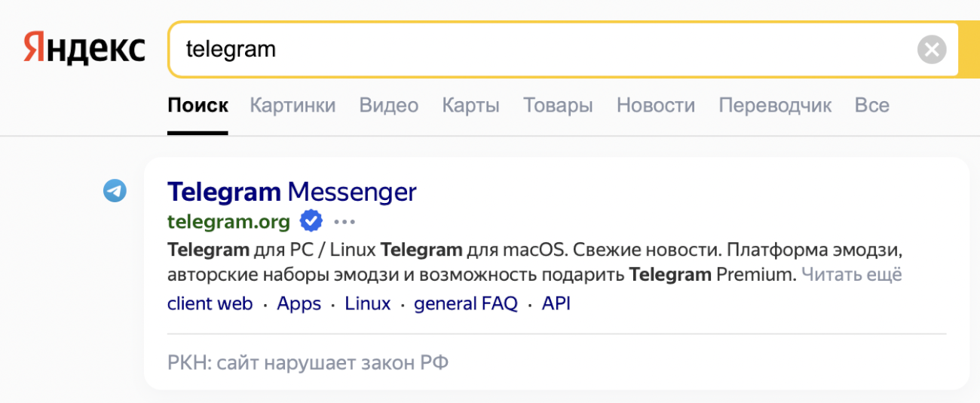Open the client web sitelink

coord(210,304)
